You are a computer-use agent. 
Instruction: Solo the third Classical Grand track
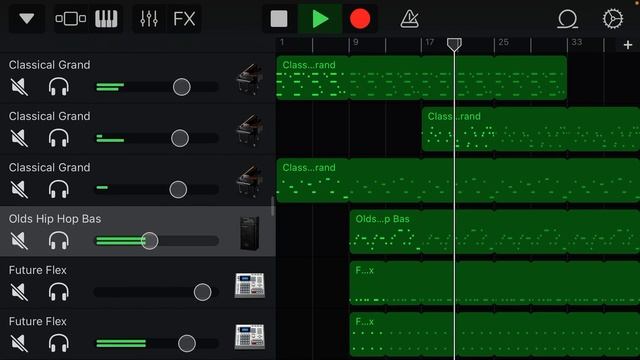point(58,190)
